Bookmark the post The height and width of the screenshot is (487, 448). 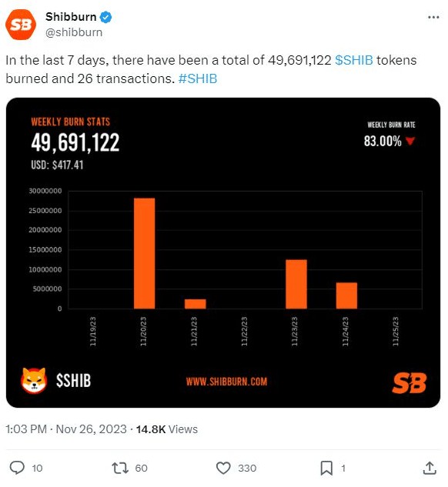coord(326,468)
